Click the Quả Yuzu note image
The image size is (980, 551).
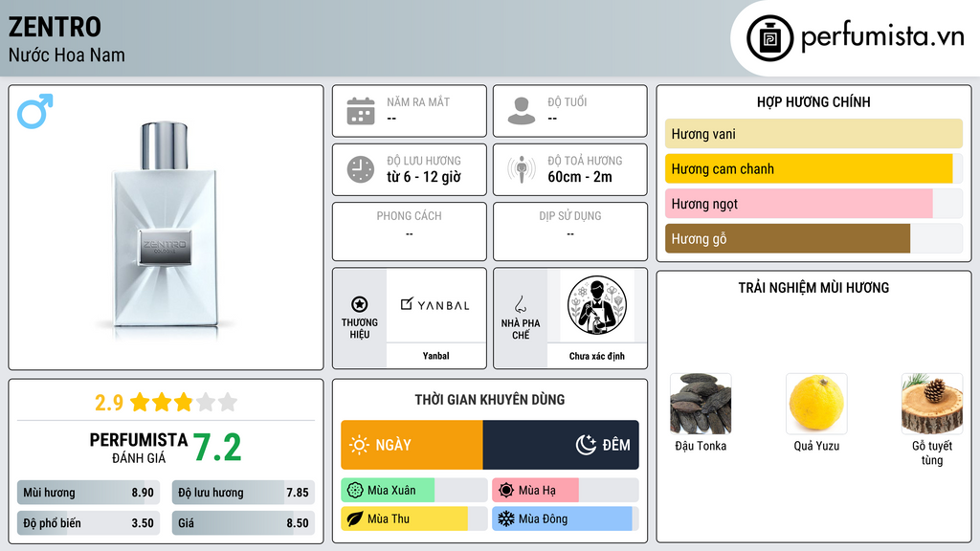(x=816, y=405)
